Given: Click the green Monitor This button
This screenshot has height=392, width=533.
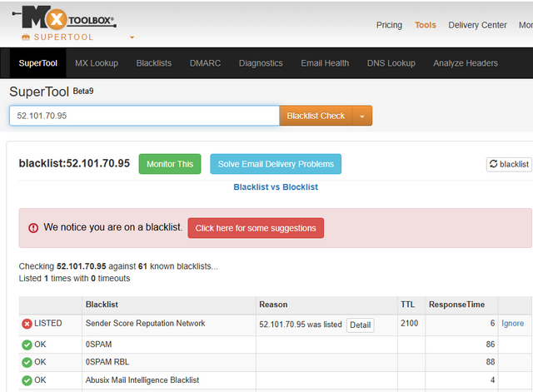Looking at the screenshot, I should click(170, 164).
